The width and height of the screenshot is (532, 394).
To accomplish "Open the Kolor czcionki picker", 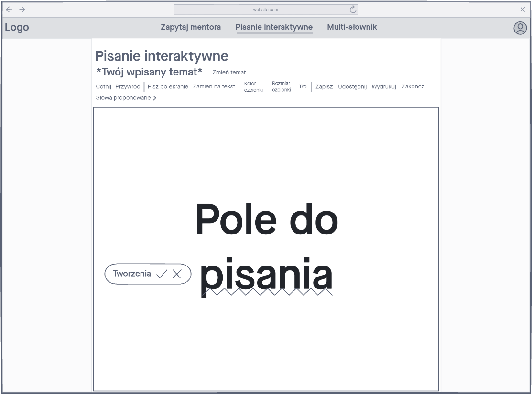I will pos(253,86).
